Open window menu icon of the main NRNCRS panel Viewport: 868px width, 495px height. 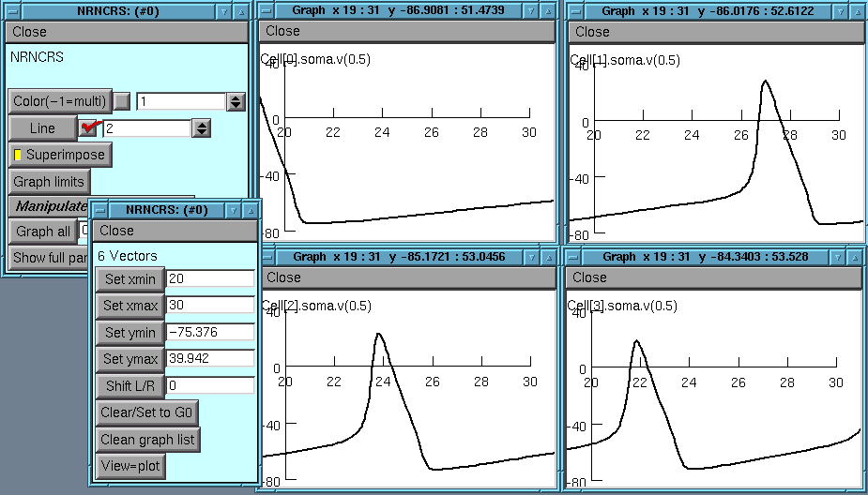click(x=11, y=11)
